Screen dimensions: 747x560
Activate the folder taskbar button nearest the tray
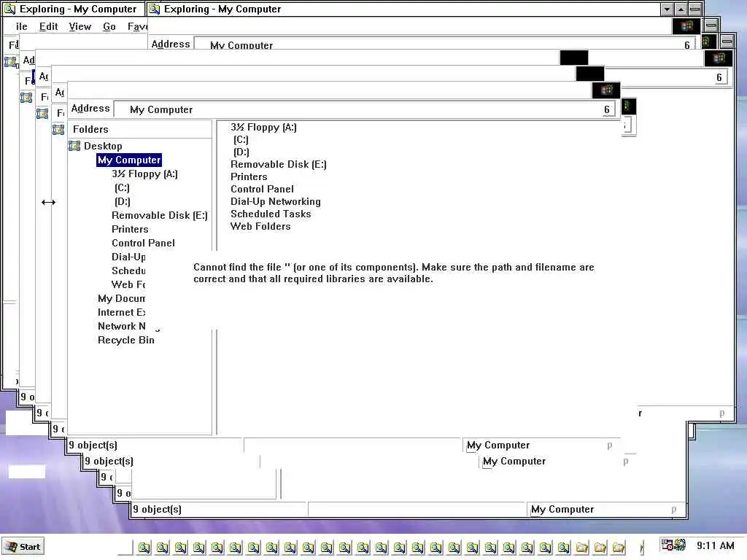[x=619, y=548]
